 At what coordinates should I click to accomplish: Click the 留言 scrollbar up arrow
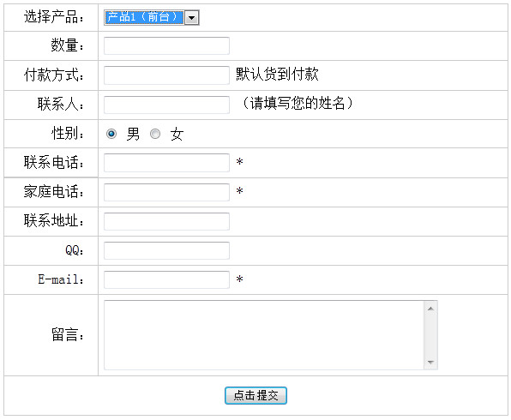(430, 309)
